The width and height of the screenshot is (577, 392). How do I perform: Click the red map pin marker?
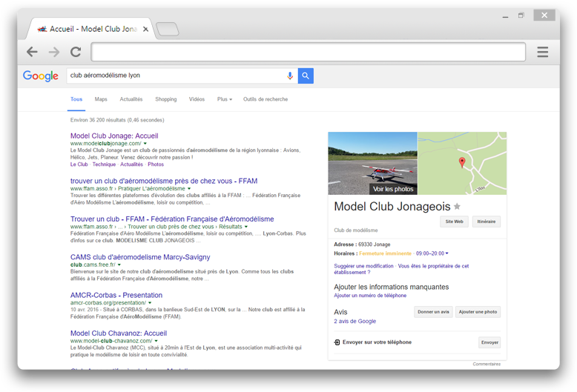(462, 162)
